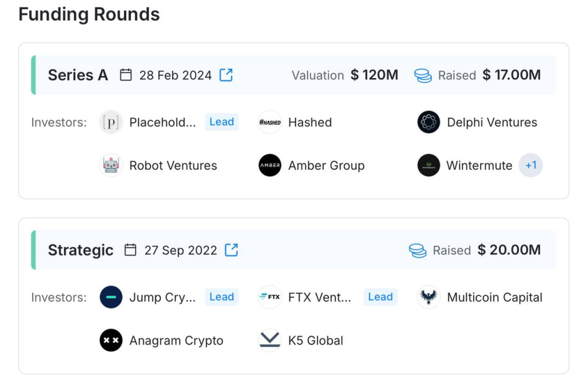588x383 pixels.
Task: Open the Strategic round external link icon
Action: 231,250
